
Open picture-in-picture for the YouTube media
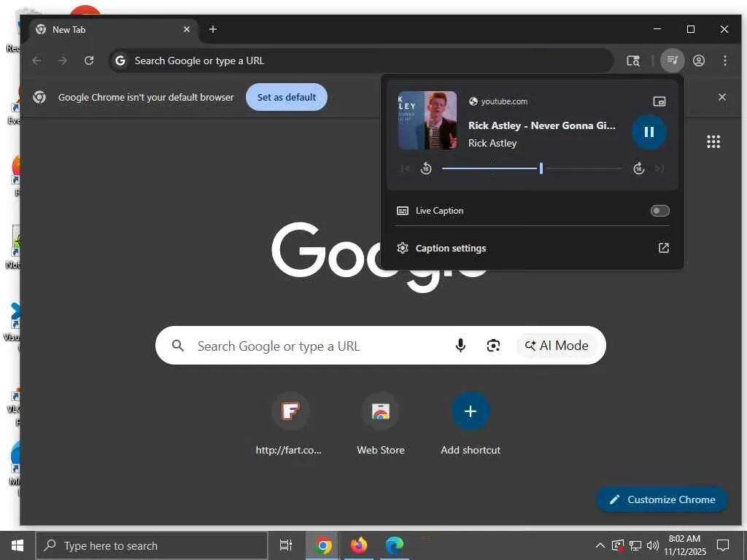coord(659,101)
